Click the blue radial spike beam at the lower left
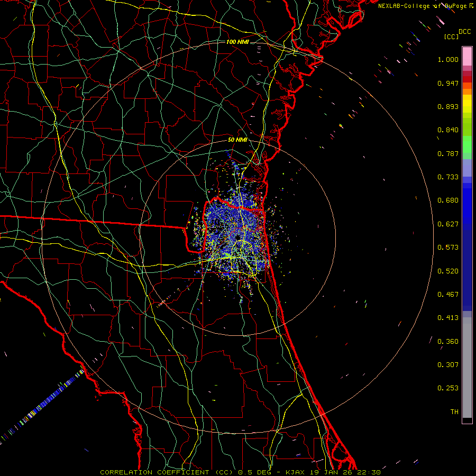Image resolution: width=476 pixels, height=476 pixels. 42,406
